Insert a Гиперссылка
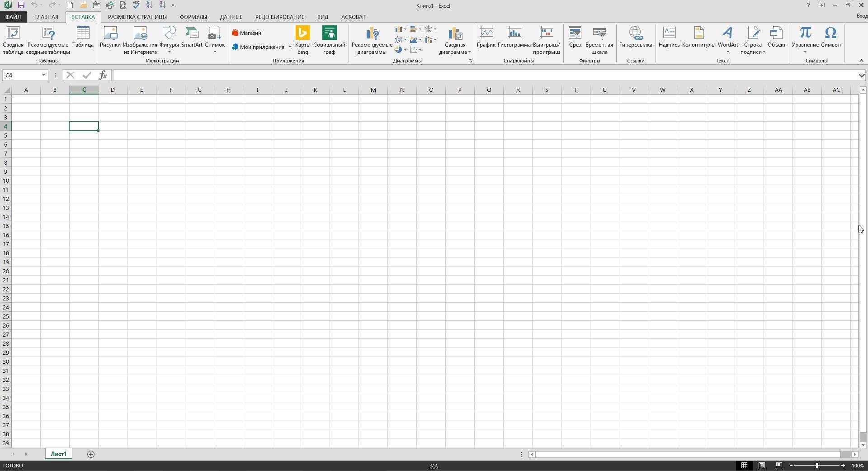 636,37
